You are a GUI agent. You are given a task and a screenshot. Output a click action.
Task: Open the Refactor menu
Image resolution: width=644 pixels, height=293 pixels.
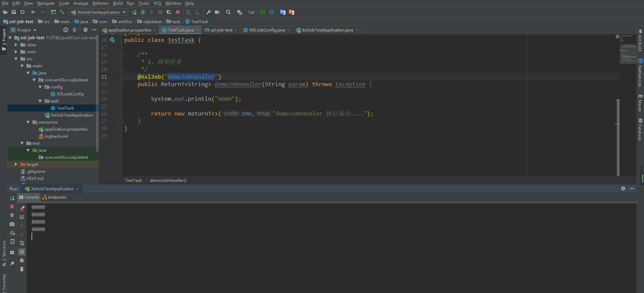point(101,3)
